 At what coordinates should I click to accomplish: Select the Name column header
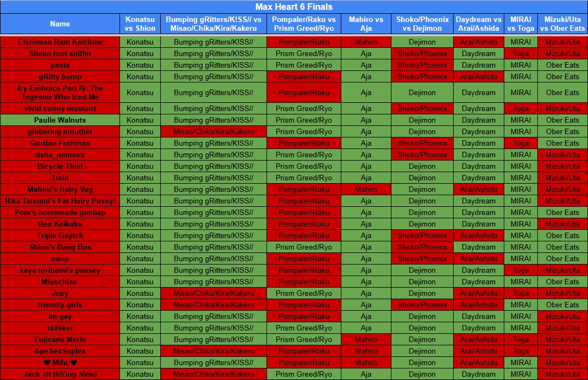pos(60,24)
